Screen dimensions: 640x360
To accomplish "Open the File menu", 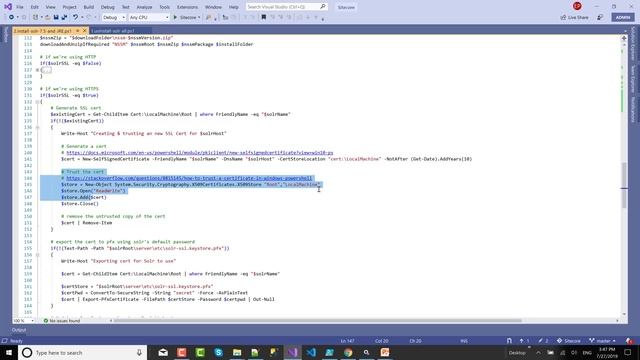I will (20, 7).
